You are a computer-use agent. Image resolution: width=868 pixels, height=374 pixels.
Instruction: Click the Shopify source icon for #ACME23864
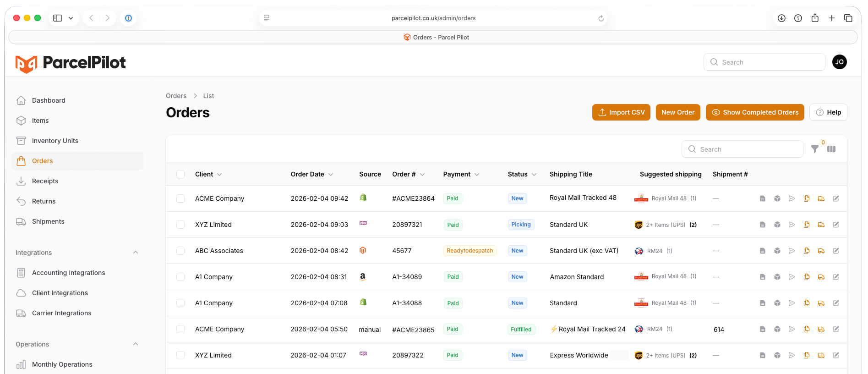(363, 198)
